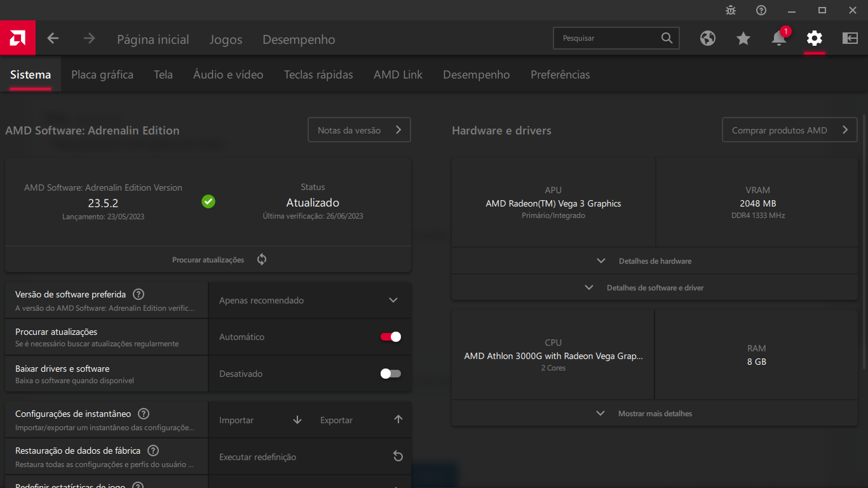Switch to the Tela tab
This screenshot has height=488, width=868.
coord(163,74)
